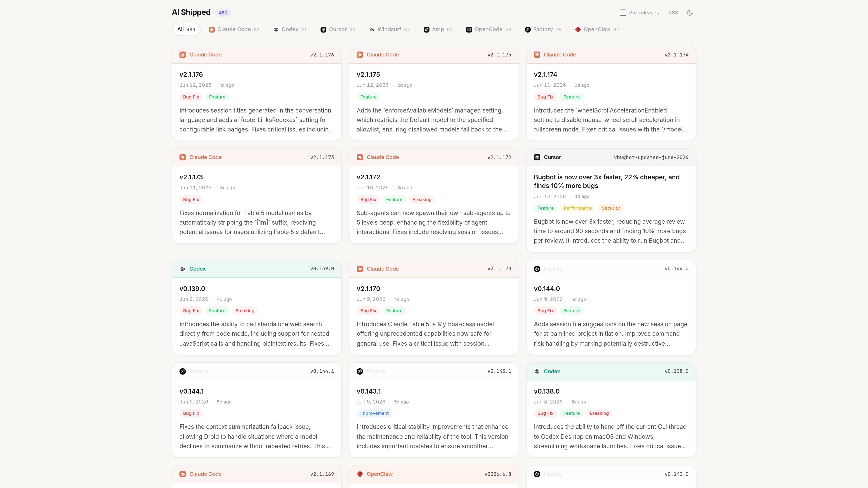Open the v0.138.0 Codex release title
This screenshot has width=868, height=488.
547,391
